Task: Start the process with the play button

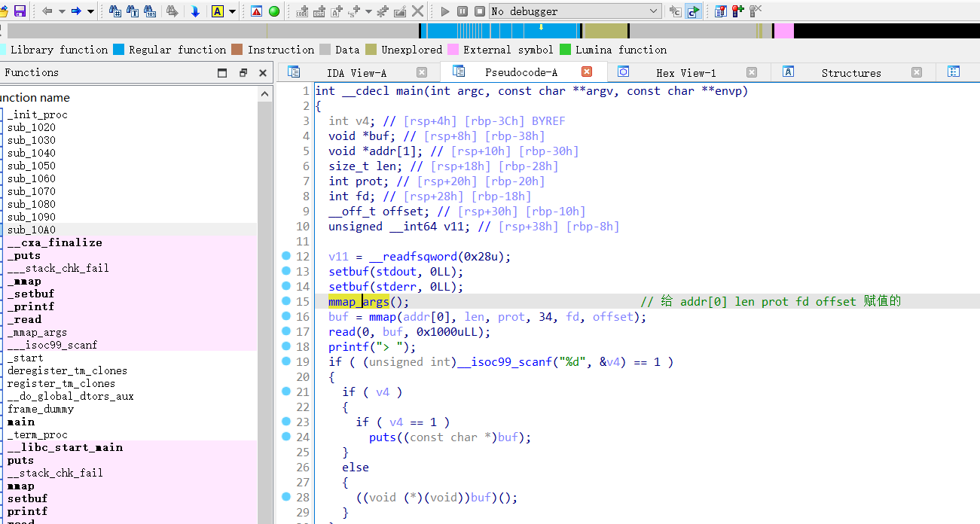Action: (445, 11)
